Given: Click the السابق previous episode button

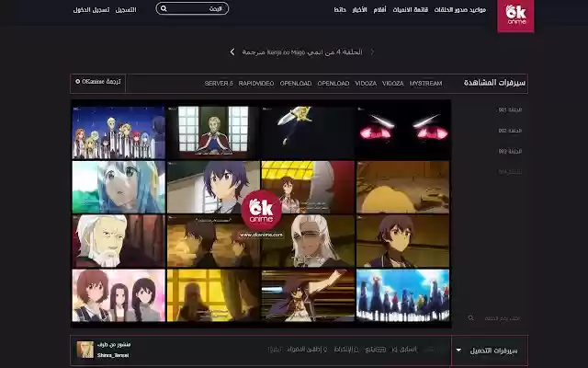Looking at the screenshot, I should tap(404, 350).
